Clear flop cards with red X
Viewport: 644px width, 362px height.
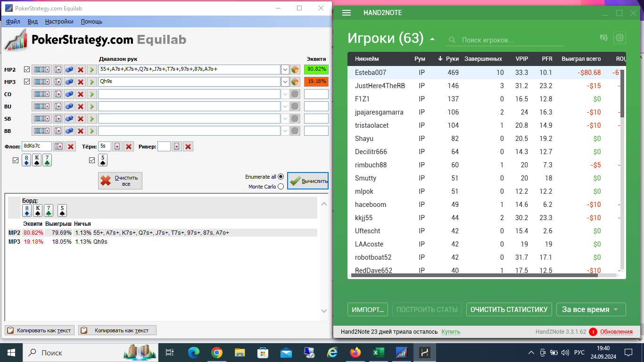71,146
